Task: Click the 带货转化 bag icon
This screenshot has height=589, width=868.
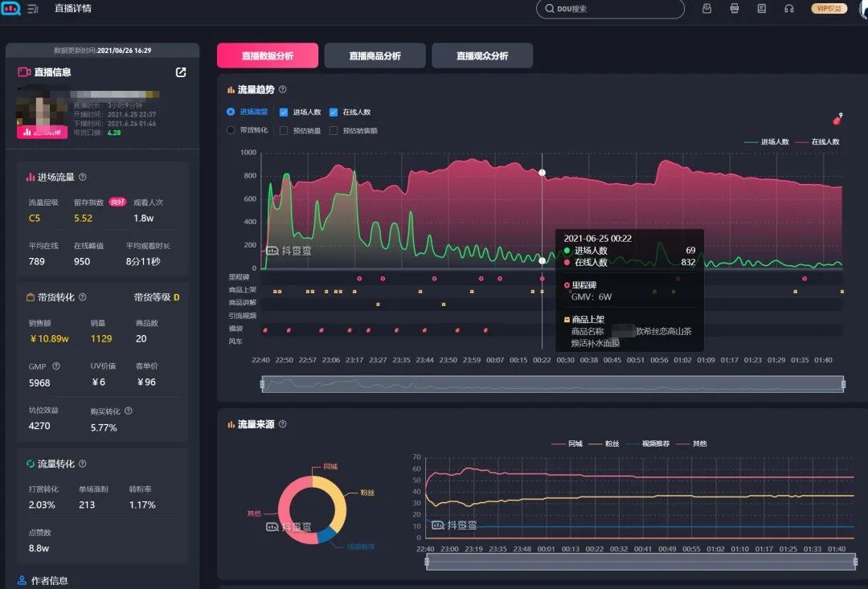Action: (x=31, y=297)
